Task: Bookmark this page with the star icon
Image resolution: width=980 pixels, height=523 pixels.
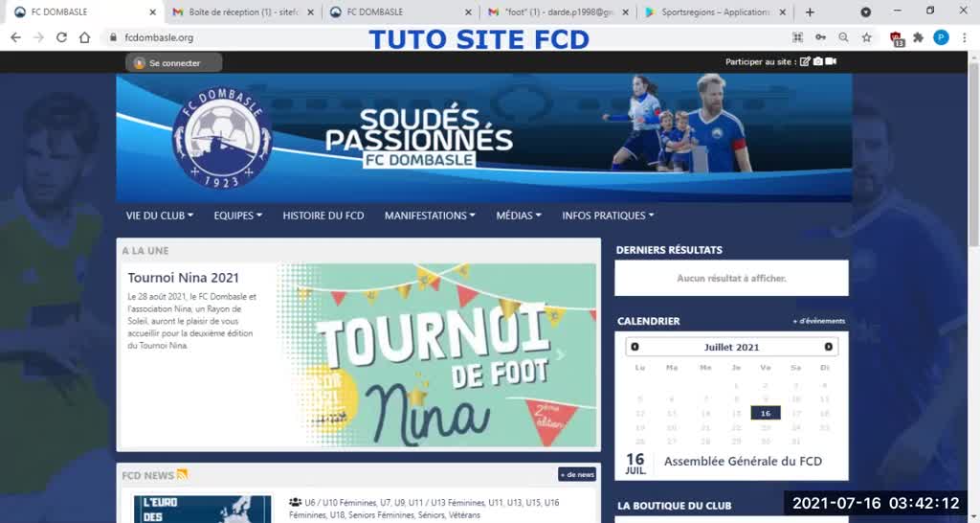Action: tap(866, 37)
